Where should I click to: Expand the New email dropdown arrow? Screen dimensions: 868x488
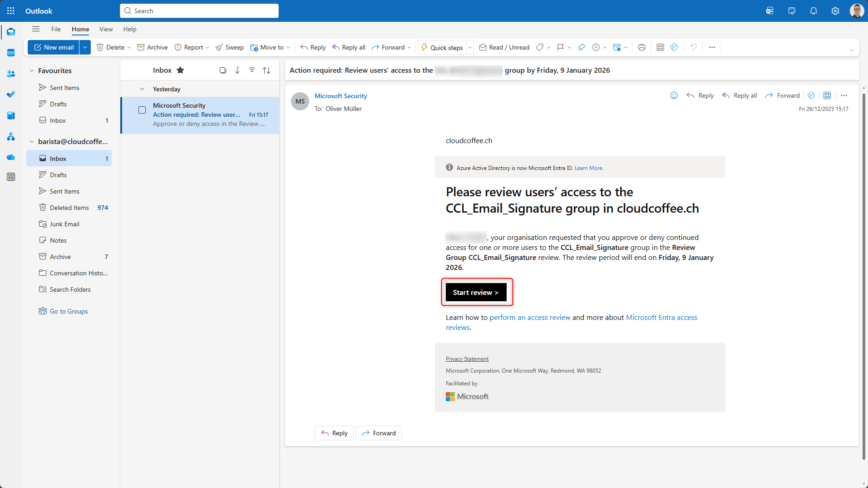point(85,47)
